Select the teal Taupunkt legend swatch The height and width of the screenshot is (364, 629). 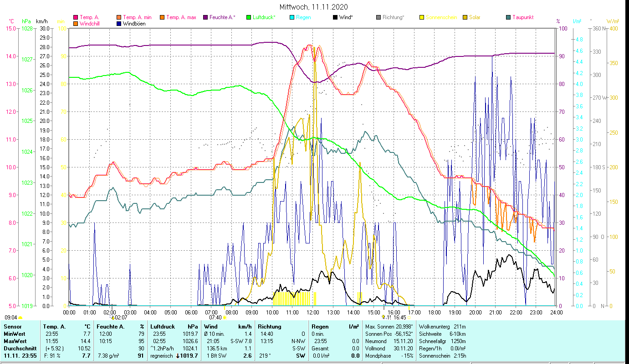click(508, 17)
